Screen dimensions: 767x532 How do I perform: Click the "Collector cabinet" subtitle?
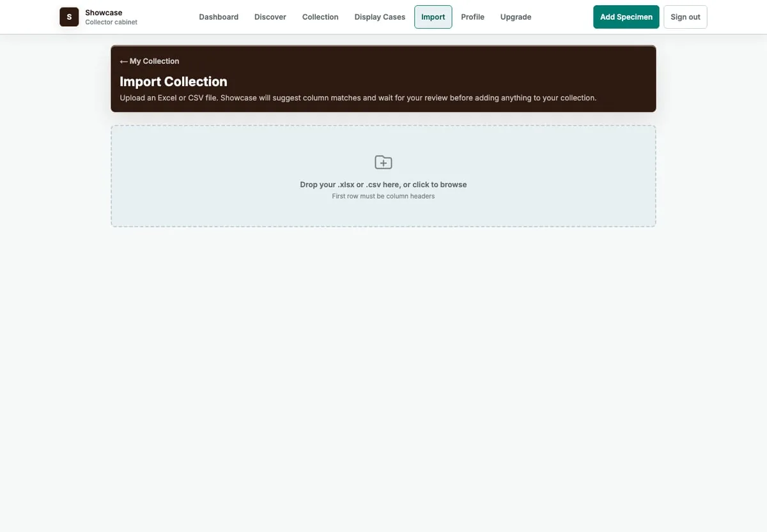click(x=111, y=22)
